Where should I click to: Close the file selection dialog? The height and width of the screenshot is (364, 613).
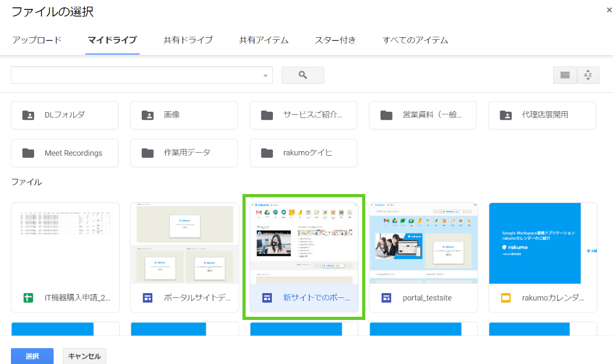pyautogui.click(x=609, y=10)
